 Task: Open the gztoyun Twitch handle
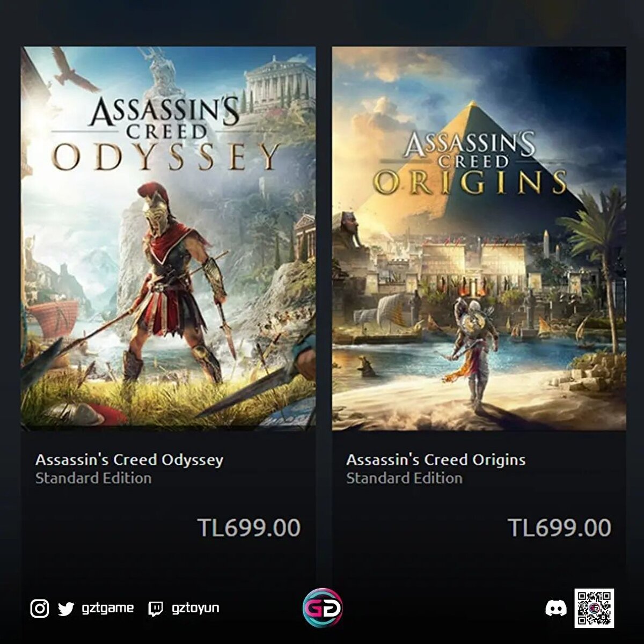pyautogui.click(x=195, y=608)
